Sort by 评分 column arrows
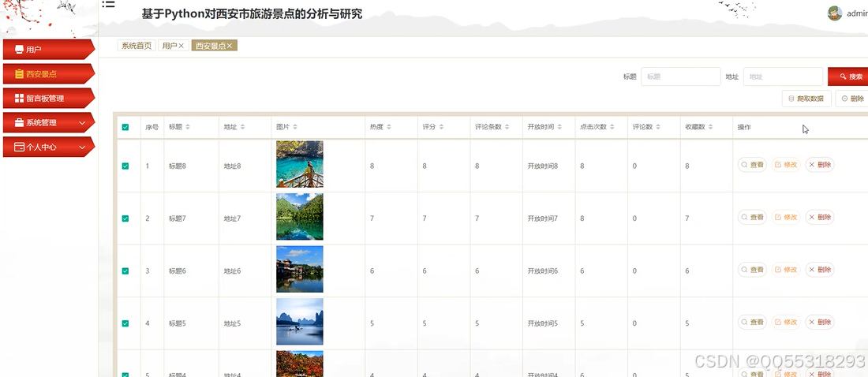The height and width of the screenshot is (377, 868). [441, 127]
